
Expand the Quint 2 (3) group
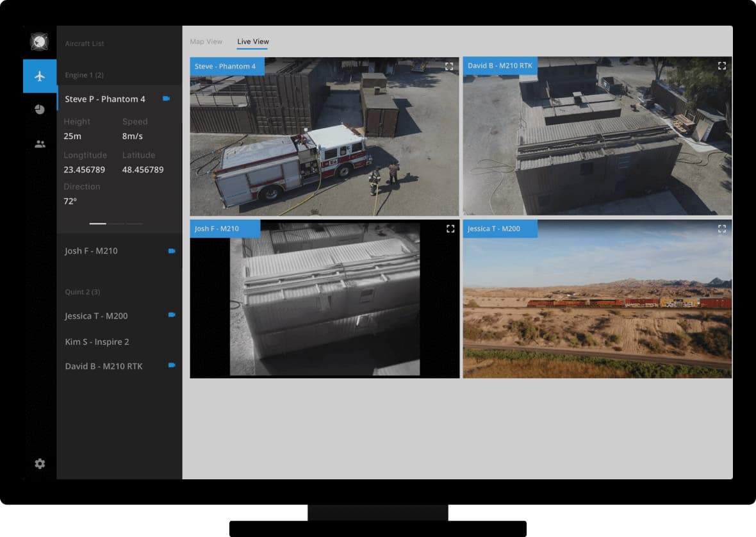point(83,292)
